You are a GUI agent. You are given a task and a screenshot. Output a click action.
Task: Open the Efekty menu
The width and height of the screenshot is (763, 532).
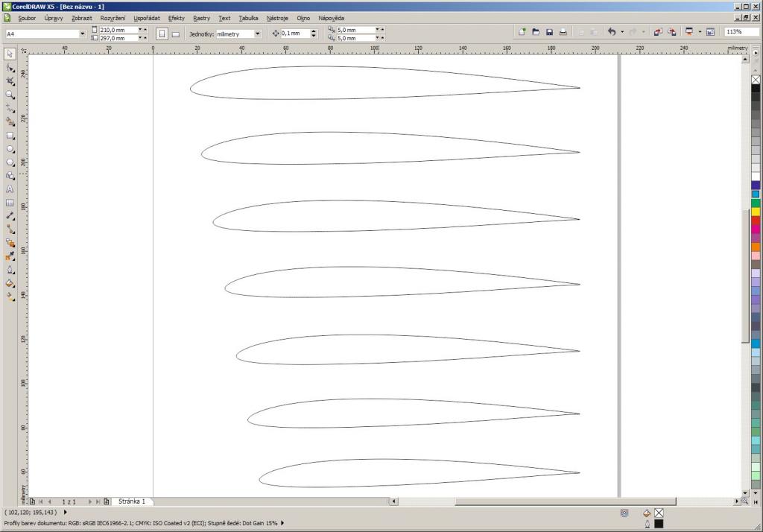(177, 17)
